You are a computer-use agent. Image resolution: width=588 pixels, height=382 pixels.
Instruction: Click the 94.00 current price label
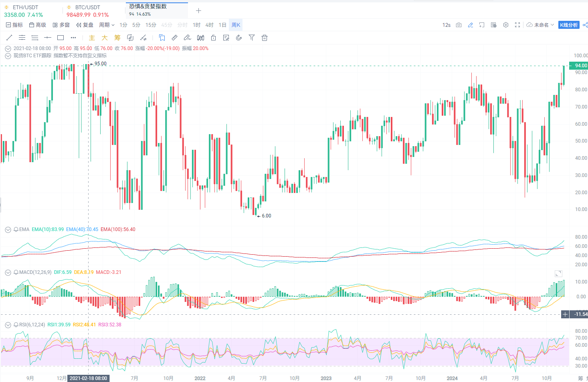tap(579, 66)
